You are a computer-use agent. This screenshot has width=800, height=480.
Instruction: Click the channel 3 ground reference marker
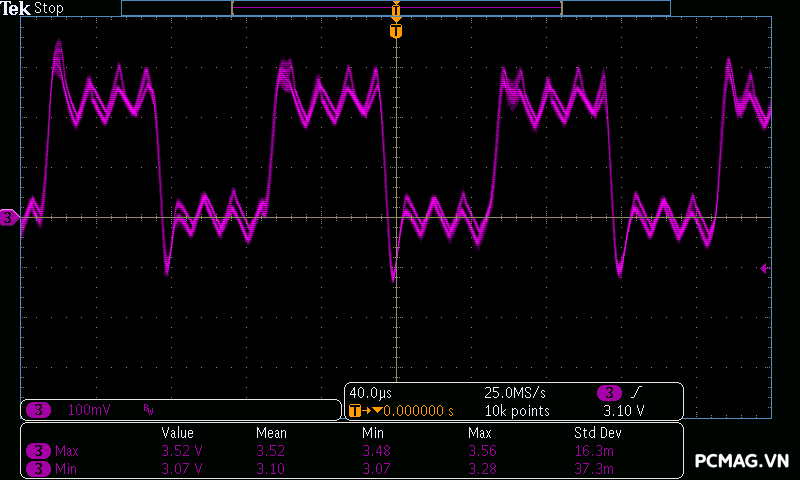point(9,217)
